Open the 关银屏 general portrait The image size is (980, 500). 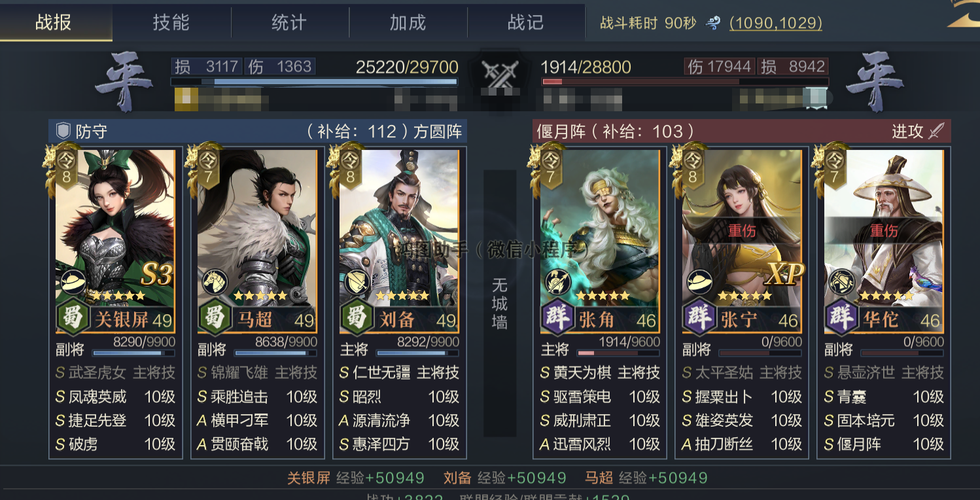tap(115, 228)
